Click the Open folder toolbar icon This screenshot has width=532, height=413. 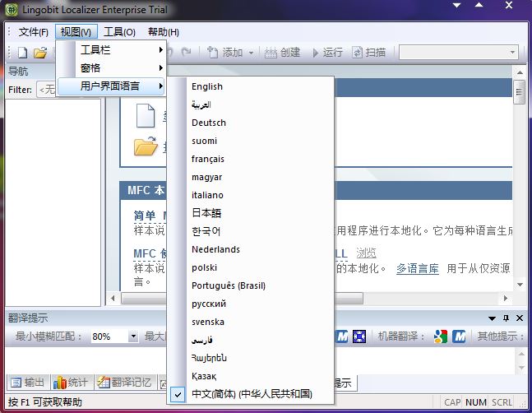tap(40, 53)
